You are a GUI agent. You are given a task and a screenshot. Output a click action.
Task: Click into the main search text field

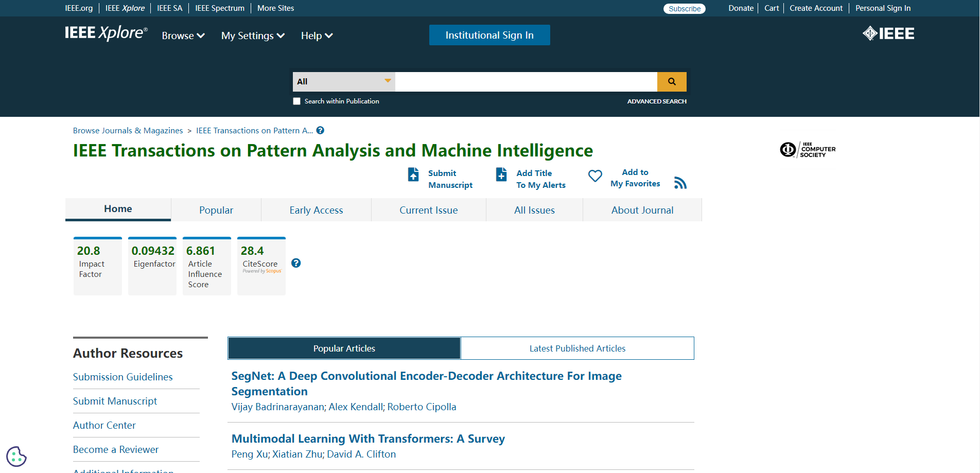526,81
